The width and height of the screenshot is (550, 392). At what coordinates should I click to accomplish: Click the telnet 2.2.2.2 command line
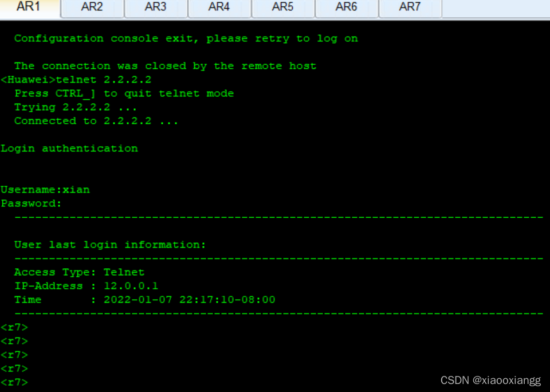click(x=76, y=80)
